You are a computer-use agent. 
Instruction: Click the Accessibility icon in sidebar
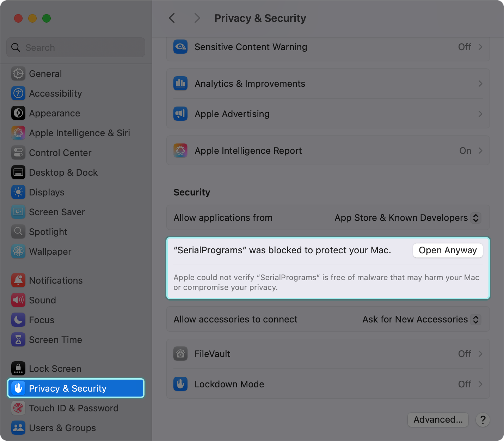18,93
